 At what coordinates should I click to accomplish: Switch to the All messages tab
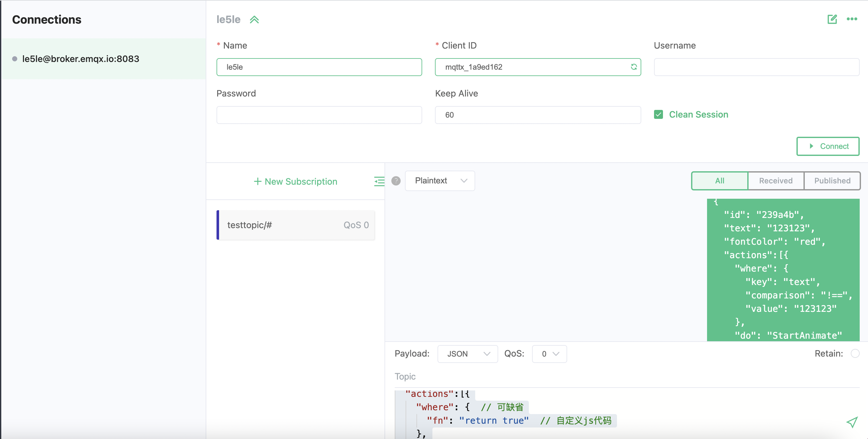[720, 181]
